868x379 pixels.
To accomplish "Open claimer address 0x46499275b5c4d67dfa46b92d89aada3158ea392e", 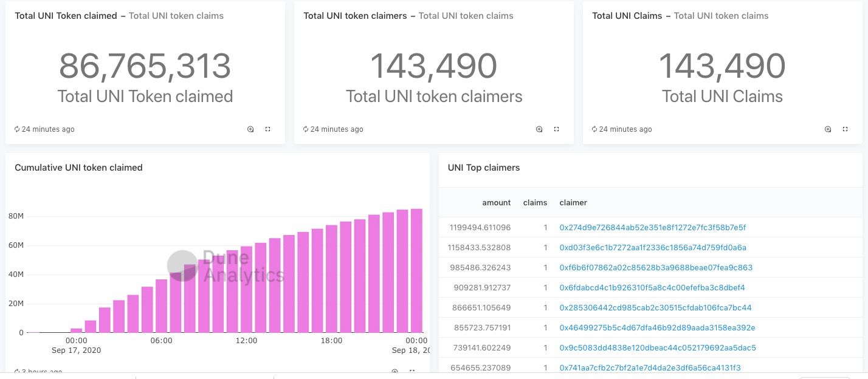I will (x=657, y=328).
